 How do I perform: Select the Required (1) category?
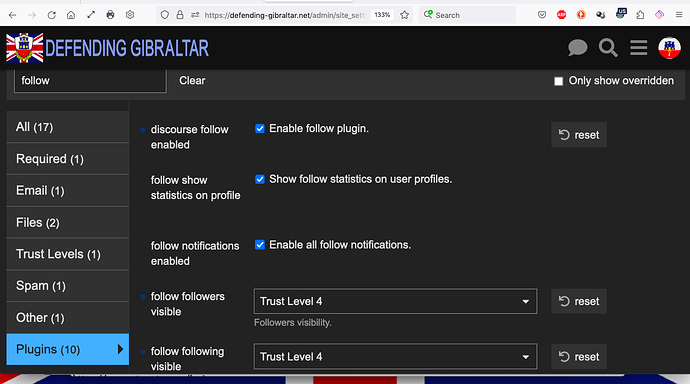point(68,159)
